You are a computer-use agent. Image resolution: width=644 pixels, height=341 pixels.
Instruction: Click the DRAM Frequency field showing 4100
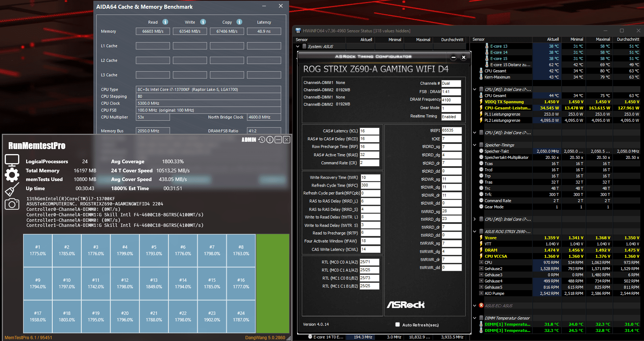pos(451,100)
